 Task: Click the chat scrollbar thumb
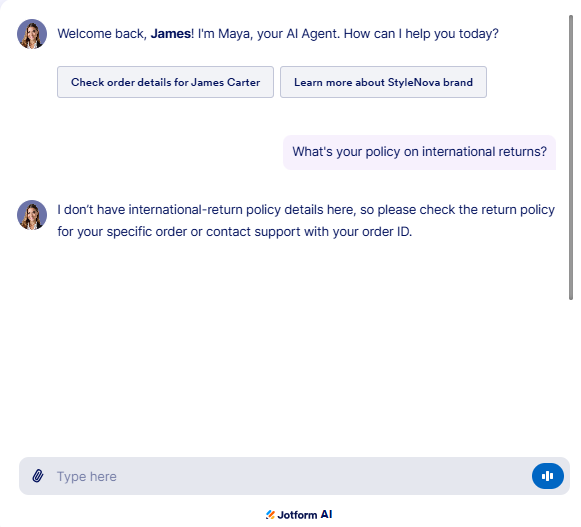(x=571, y=157)
